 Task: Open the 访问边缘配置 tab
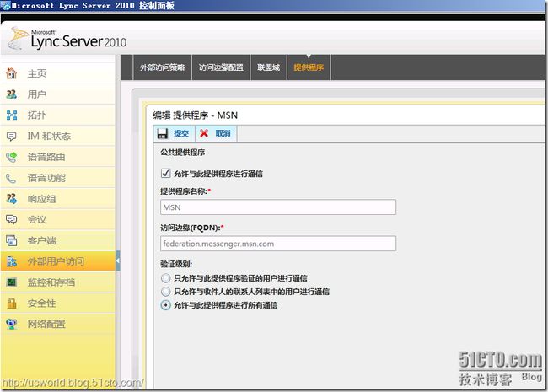pos(221,67)
